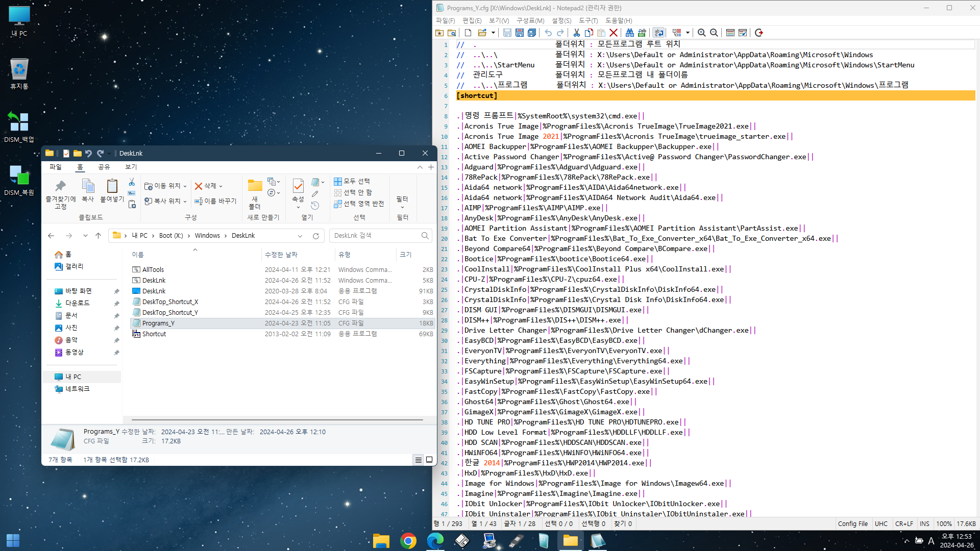The width and height of the screenshot is (980, 551).
Task: Open the 도움말(H) menu in Notepad2
Action: pyautogui.click(x=619, y=20)
